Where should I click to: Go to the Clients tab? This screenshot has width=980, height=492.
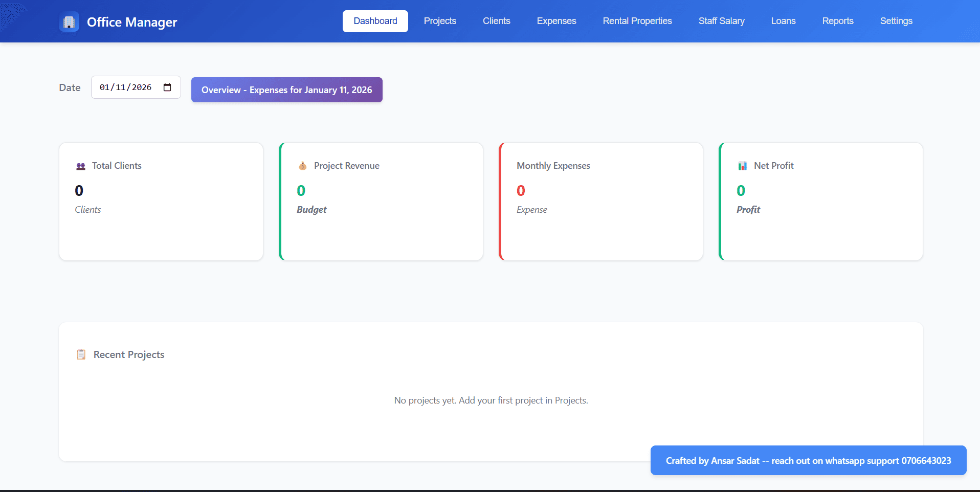coord(497,21)
